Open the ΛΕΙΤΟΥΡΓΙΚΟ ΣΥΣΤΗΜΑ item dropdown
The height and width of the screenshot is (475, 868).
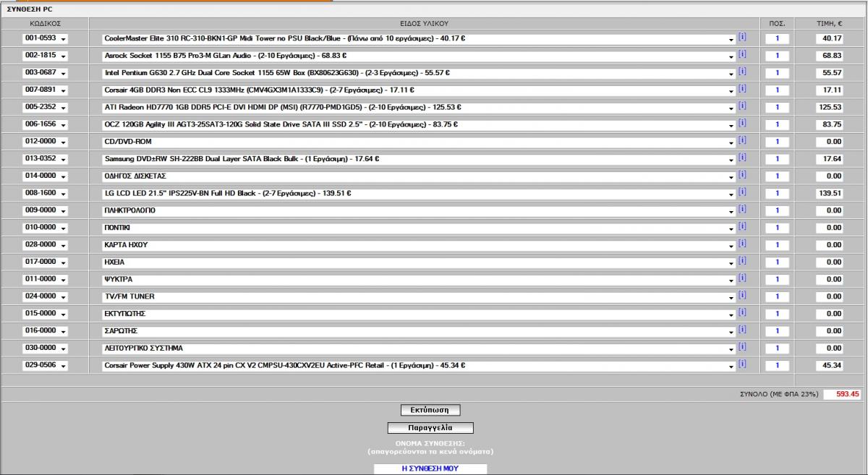point(419,348)
